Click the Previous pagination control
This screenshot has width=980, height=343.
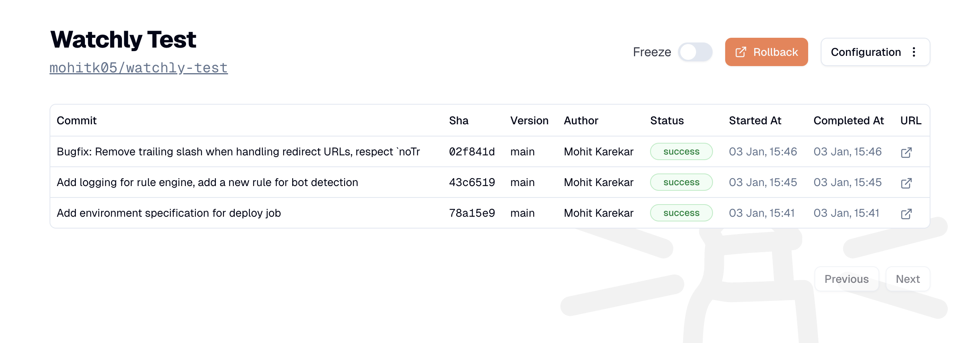[847, 278]
